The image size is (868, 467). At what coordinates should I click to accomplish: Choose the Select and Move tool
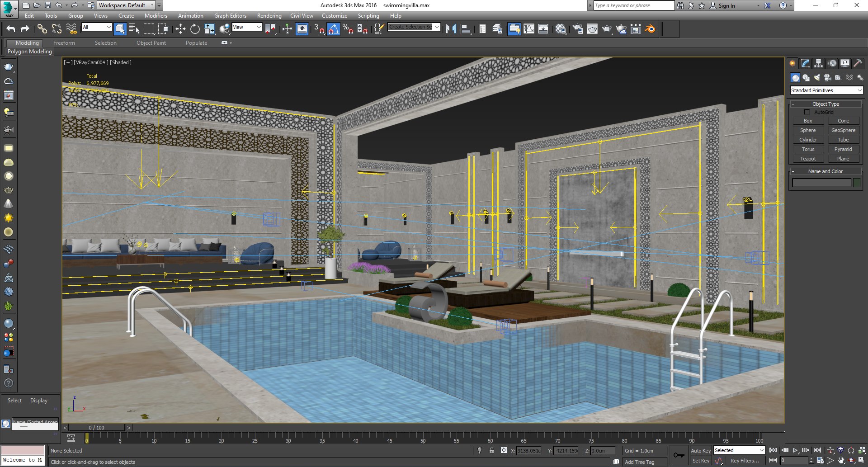[180, 29]
